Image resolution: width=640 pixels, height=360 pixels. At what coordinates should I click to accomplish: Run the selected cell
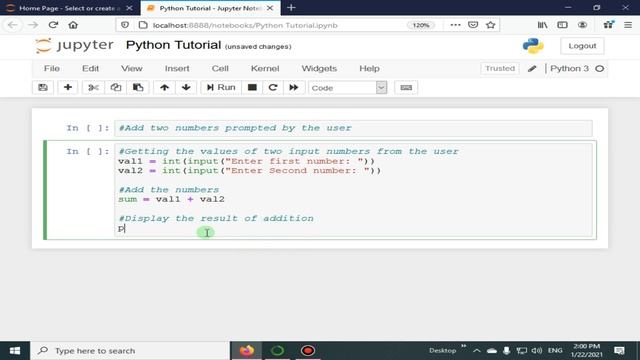coord(221,87)
